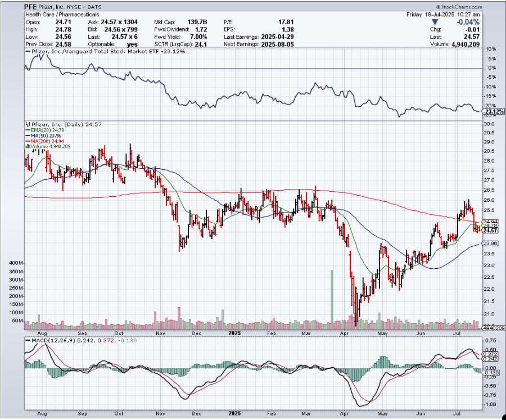Click the 30.0 price axis label

coord(489,124)
